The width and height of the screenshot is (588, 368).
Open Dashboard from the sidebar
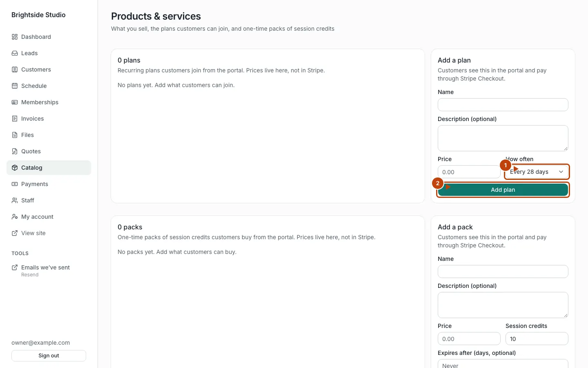(49, 37)
